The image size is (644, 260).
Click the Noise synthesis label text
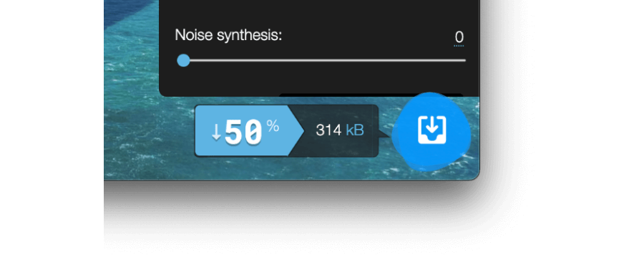[x=229, y=35]
